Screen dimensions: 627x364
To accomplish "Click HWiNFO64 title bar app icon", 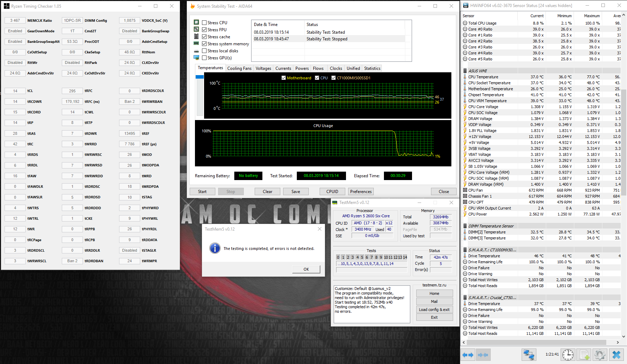I will tap(466, 6).
